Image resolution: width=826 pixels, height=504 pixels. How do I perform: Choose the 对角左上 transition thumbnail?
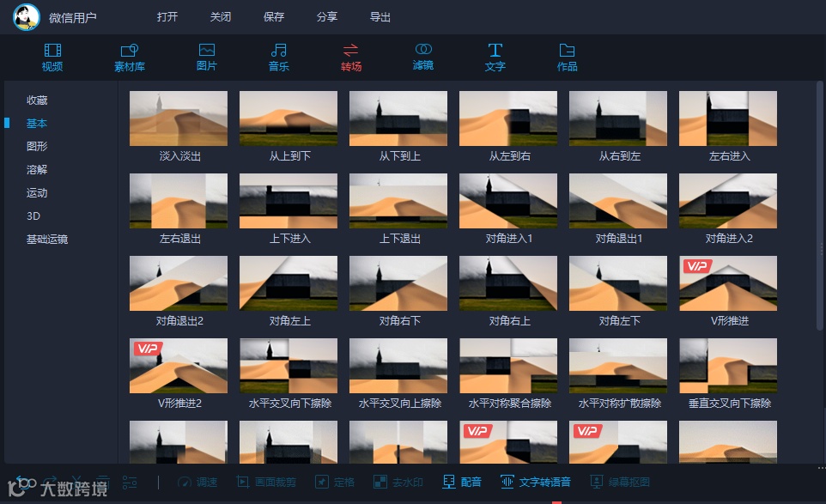point(288,283)
